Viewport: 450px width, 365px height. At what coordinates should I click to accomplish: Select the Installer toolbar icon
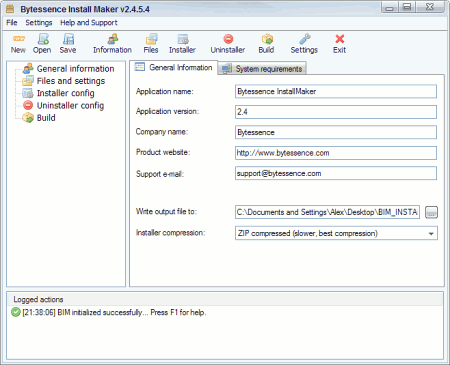click(182, 44)
